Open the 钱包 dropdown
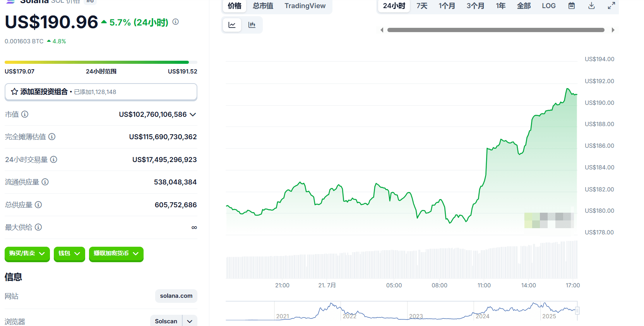The height and width of the screenshot is (326, 644). click(x=69, y=254)
